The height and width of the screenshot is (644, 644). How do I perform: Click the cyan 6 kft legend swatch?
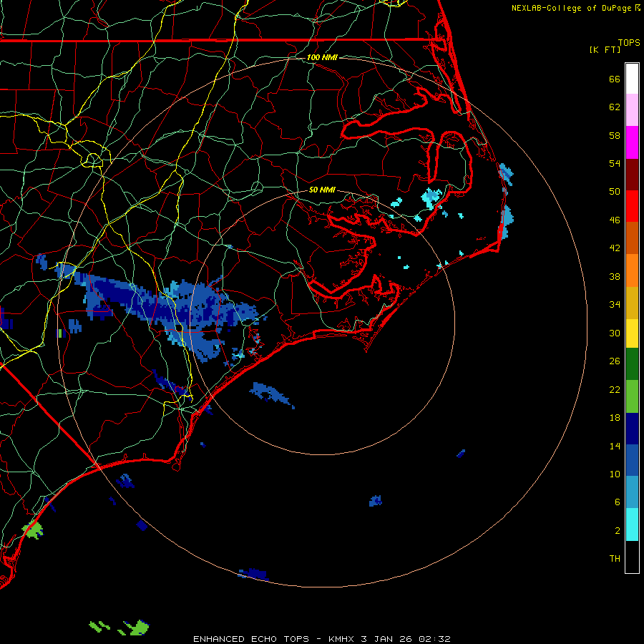[632, 525]
